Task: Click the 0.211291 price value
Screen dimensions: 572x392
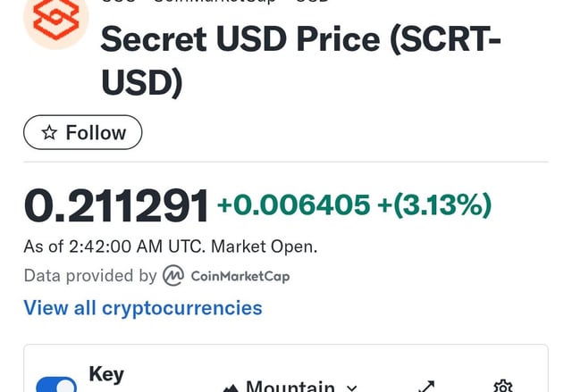Action: (116, 206)
